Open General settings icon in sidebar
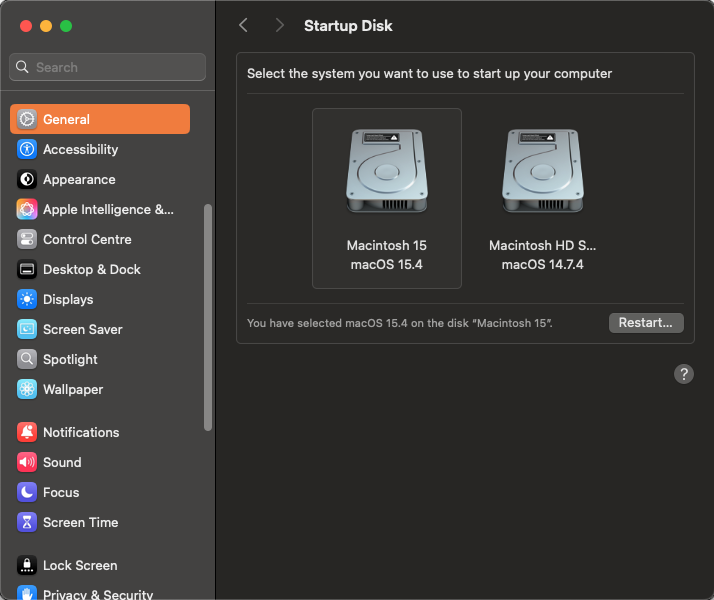The image size is (714, 600). (27, 119)
